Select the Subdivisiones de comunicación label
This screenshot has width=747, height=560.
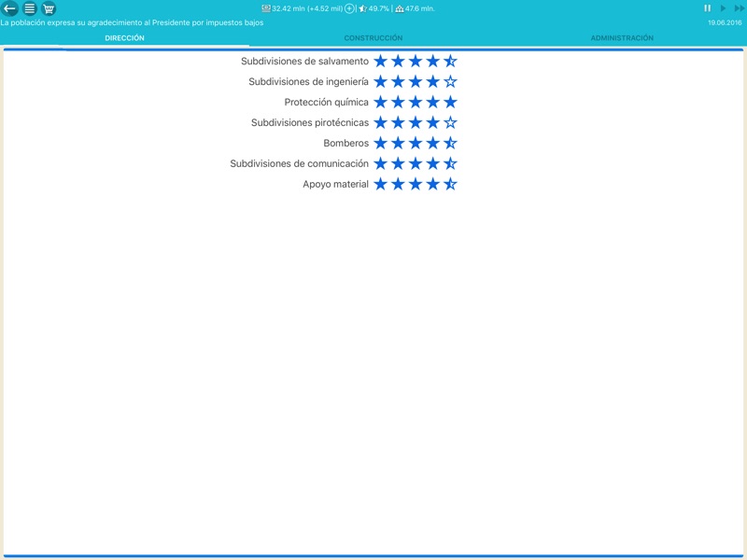pyautogui.click(x=299, y=164)
